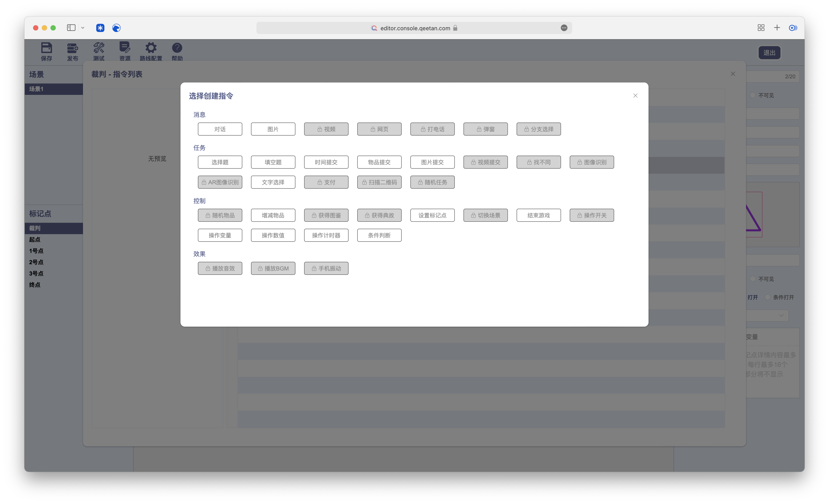
Task: Open Safari tab overview grid icon
Action: click(x=761, y=28)
